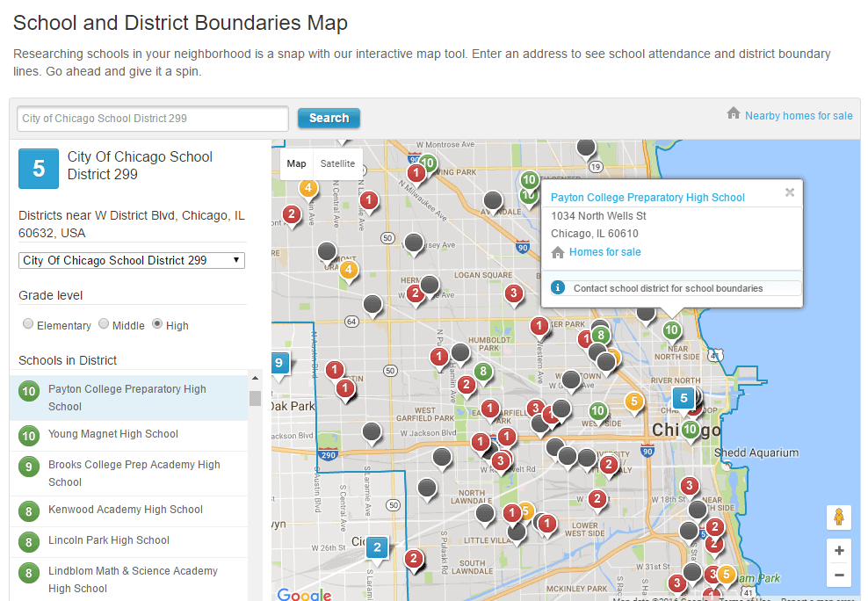Switch to the Map view tab
This screenshot has width=868, height=601.
pos(297,163)
